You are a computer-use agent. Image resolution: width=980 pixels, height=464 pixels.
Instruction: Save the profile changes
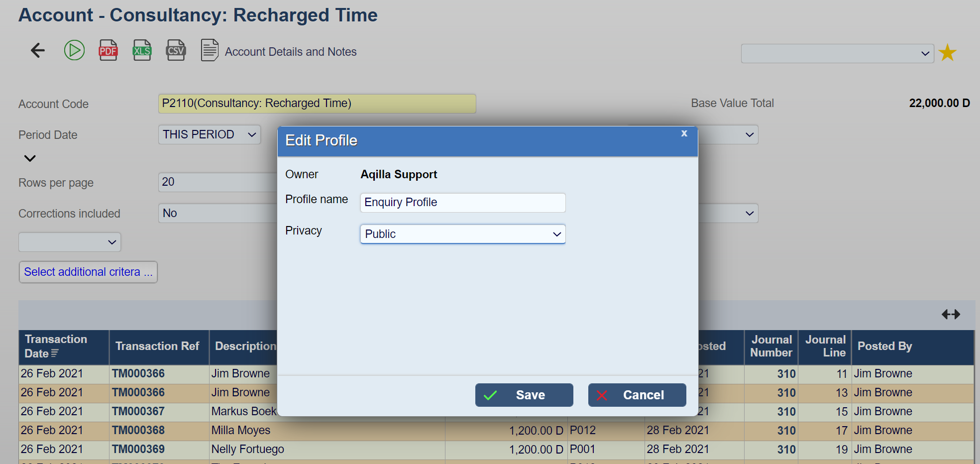click(x=524, y=395)
